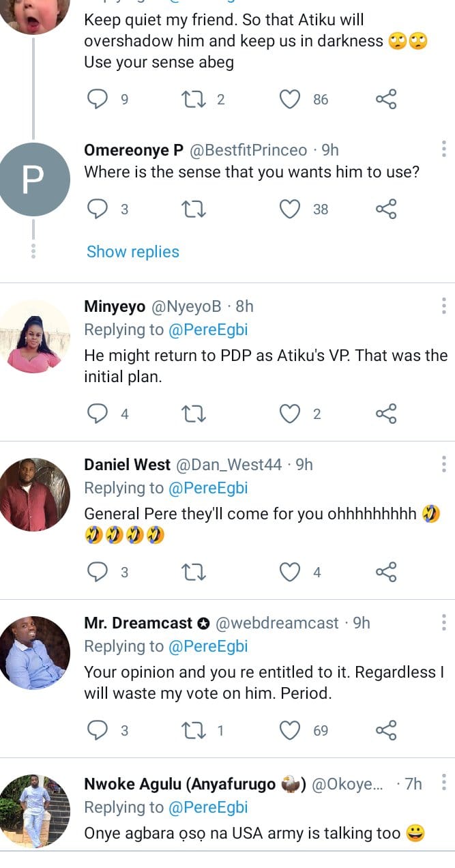Retweet Minyeyo's tweet about Atiku's VP
Screen dimensions: 455x868
point(195,414)
